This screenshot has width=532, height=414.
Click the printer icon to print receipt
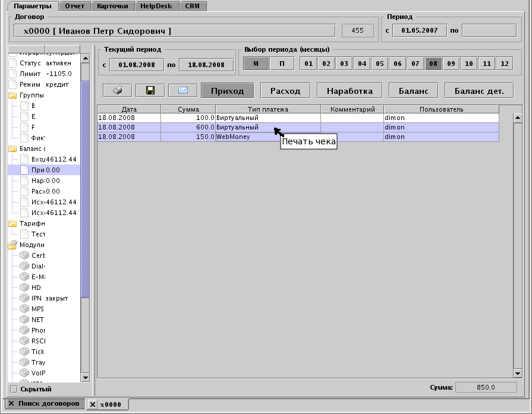(118, 90)
